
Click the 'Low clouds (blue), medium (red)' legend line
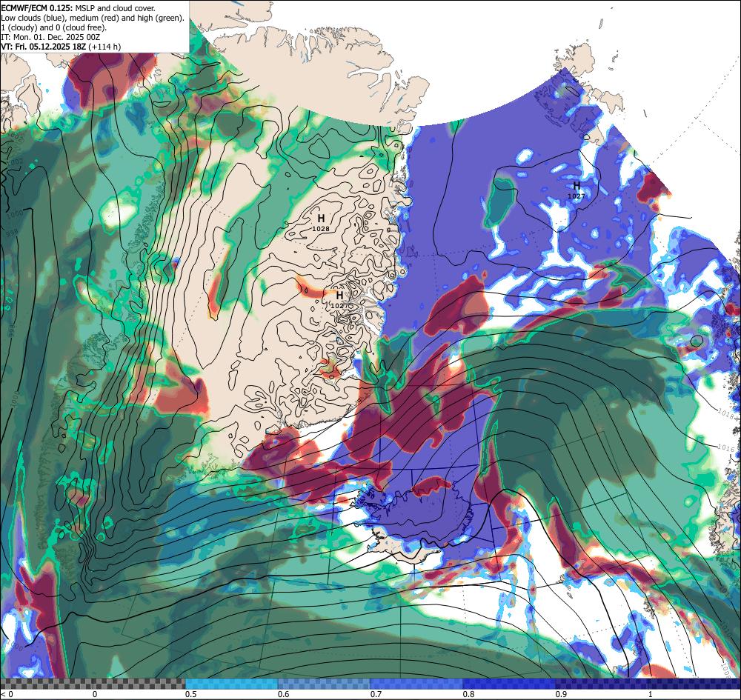click(93, 18)
